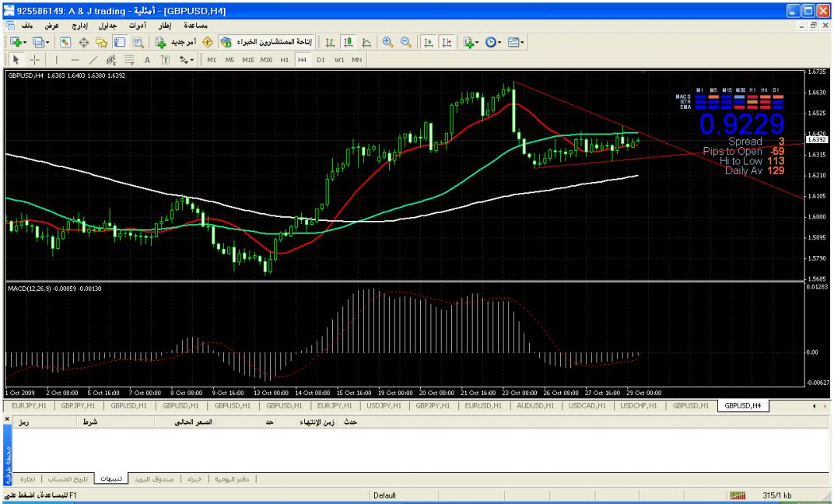834x504 pixels.
Task: Open the Market Watch window icon
Action: click(x=66, y=41)
